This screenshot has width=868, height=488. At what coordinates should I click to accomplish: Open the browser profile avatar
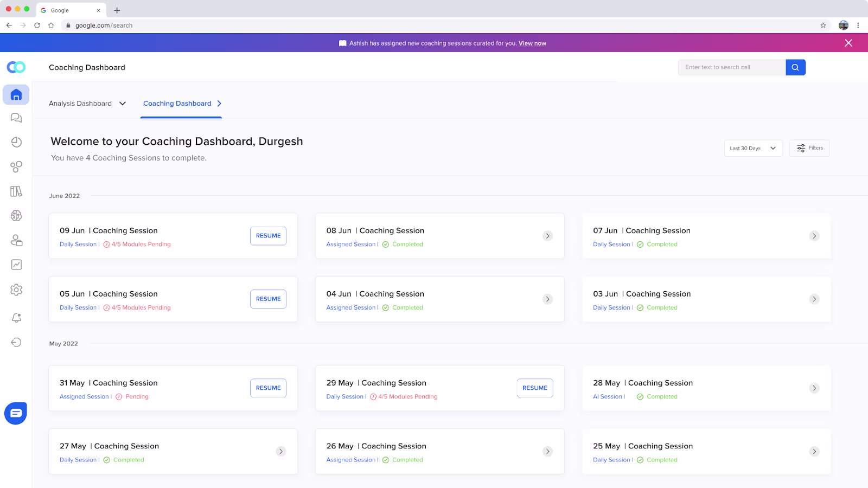843,25
